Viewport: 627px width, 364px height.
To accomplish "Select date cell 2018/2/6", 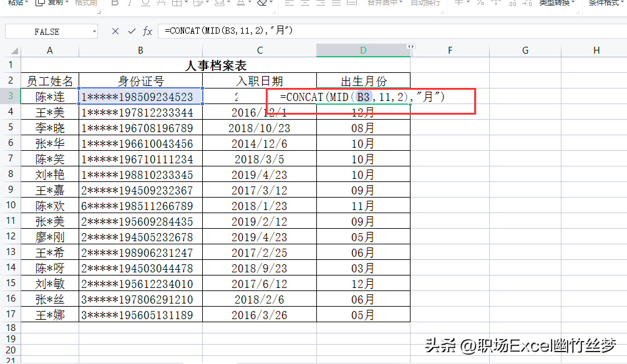I will [260, 299].
